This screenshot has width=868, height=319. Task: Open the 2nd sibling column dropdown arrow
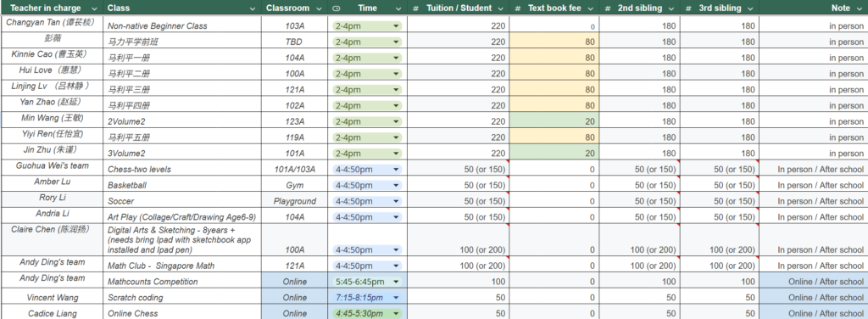671,8
